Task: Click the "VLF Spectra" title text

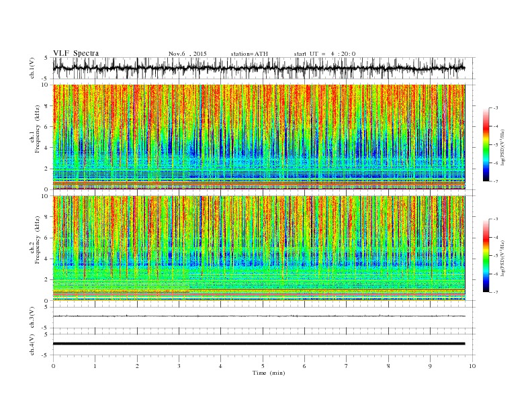Action: [x=76, y=53]
